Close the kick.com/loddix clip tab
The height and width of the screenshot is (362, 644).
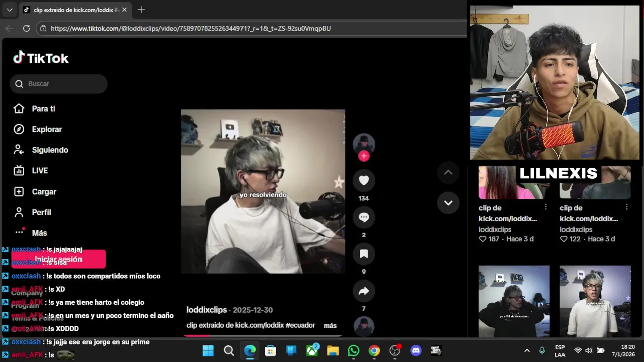tap(124, 10)
